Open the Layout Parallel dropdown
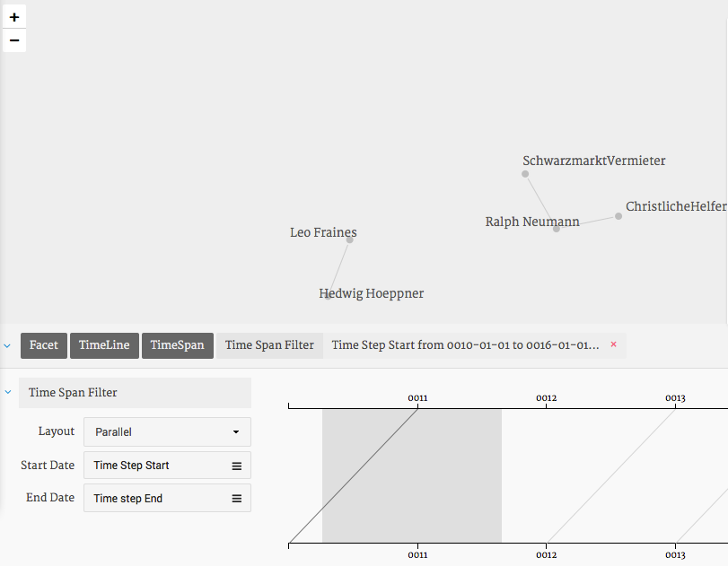This screenshot has width=728, height=566. [x=167, y=432]
